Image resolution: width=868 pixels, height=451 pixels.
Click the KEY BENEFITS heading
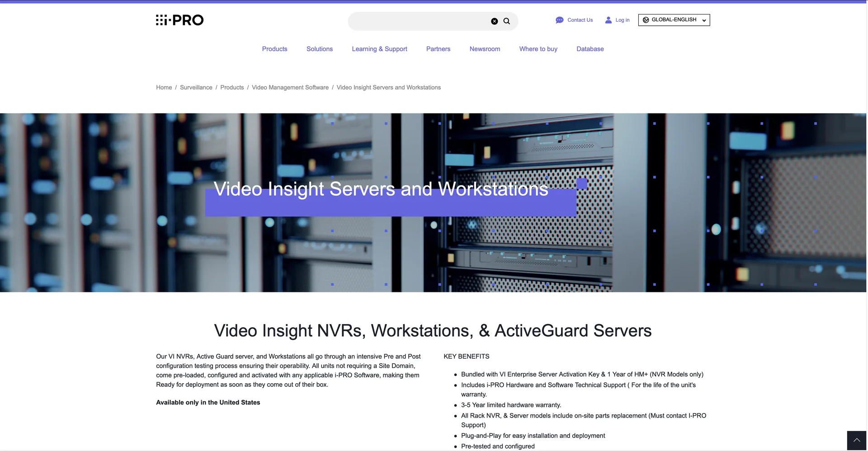[x=466, y=356]
